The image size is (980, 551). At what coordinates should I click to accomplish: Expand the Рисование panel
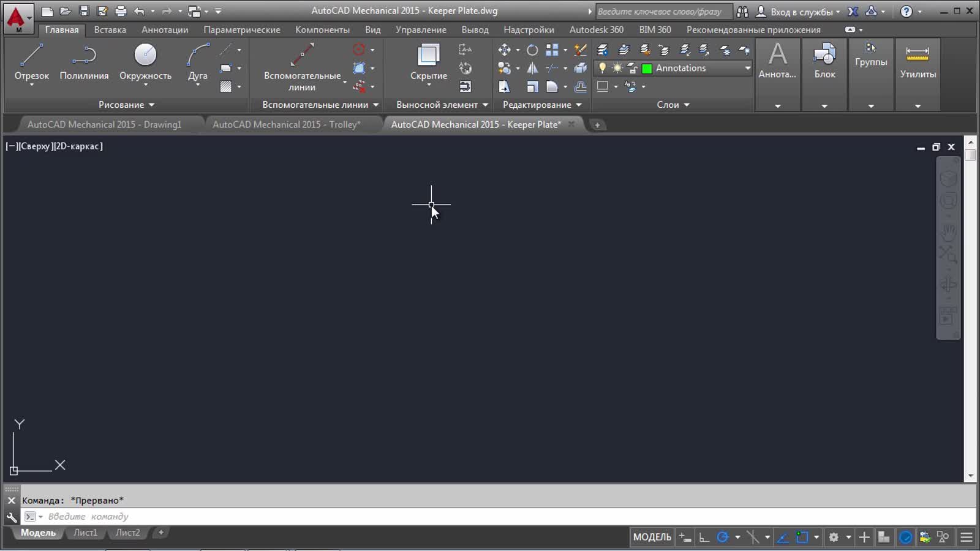(127, 105)
